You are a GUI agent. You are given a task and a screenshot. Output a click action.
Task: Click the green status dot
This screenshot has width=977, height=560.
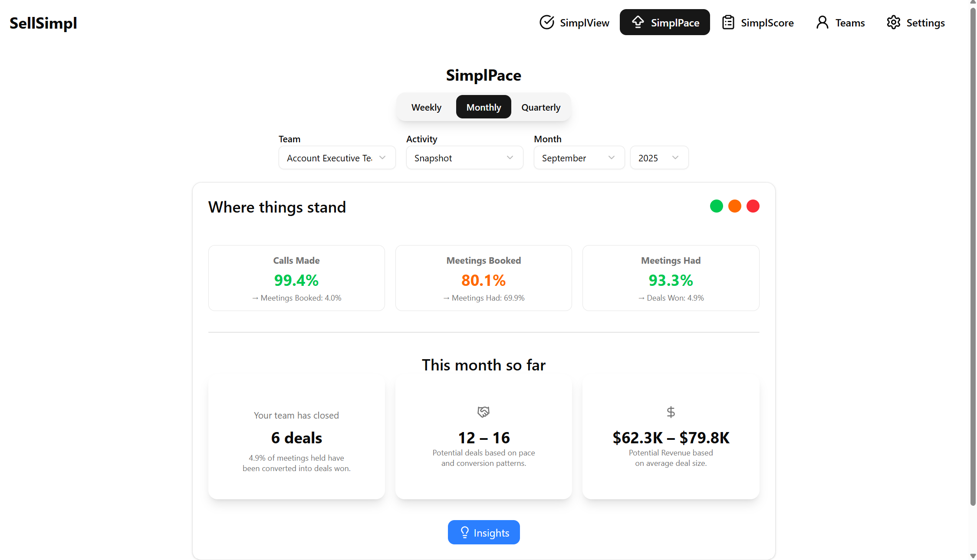coord(717,206)
